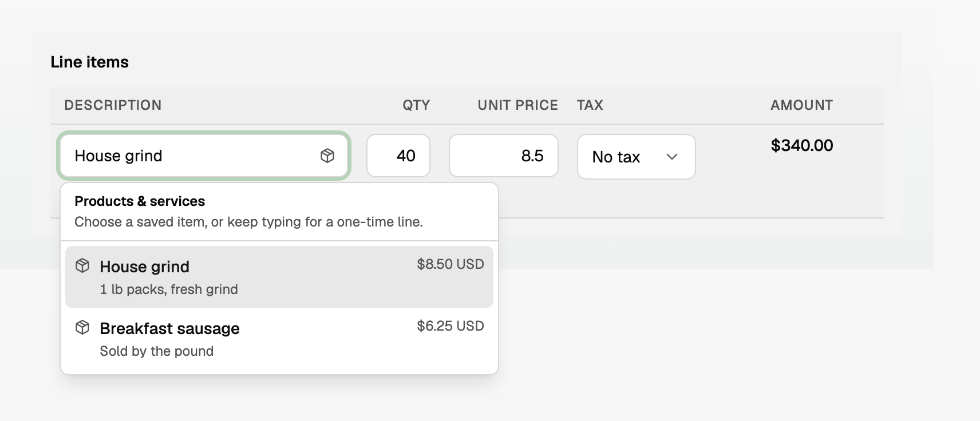Focus the description field containing House grind

pyautogui.click(x=204, y=156)
